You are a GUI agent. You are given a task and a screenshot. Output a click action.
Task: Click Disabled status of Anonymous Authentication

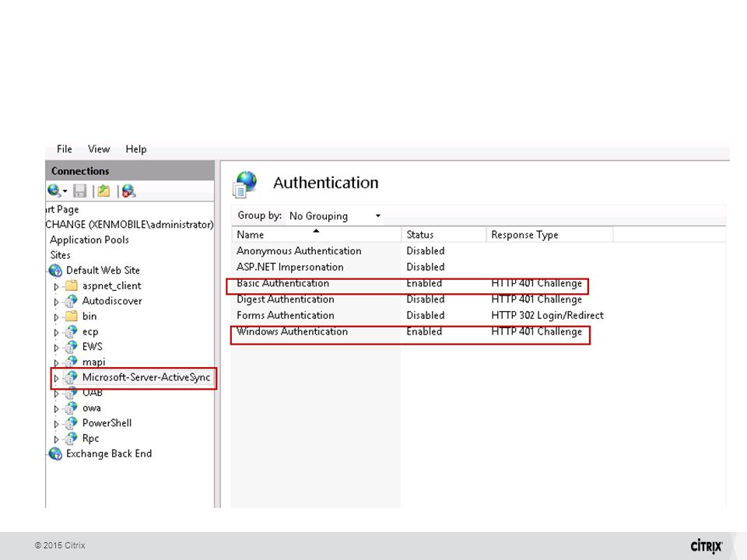(x=426, y=251)
